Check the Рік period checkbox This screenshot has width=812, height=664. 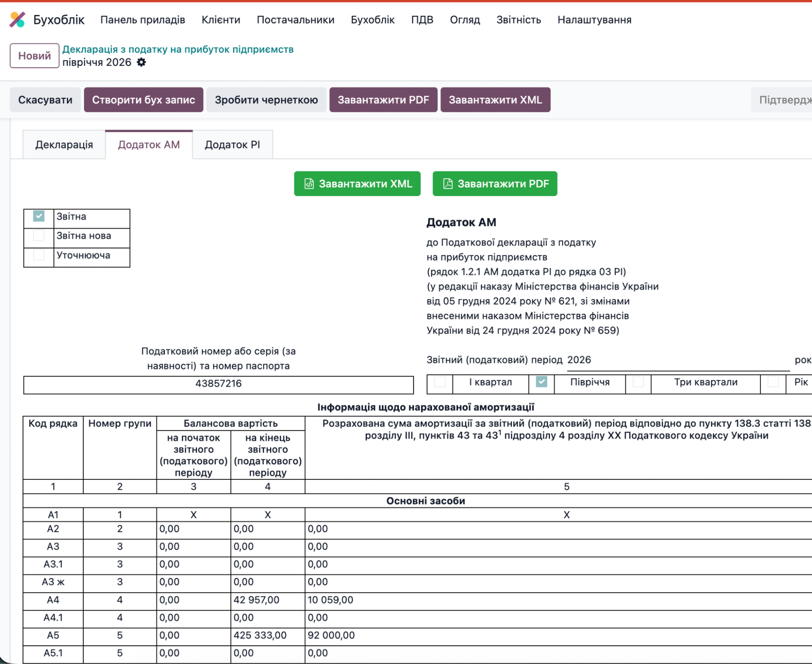pyautogui.click(x=773, y=382)
